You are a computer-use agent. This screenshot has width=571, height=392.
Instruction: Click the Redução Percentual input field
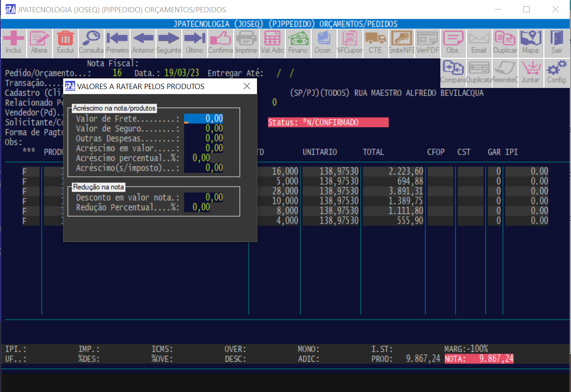click(197, 207)
